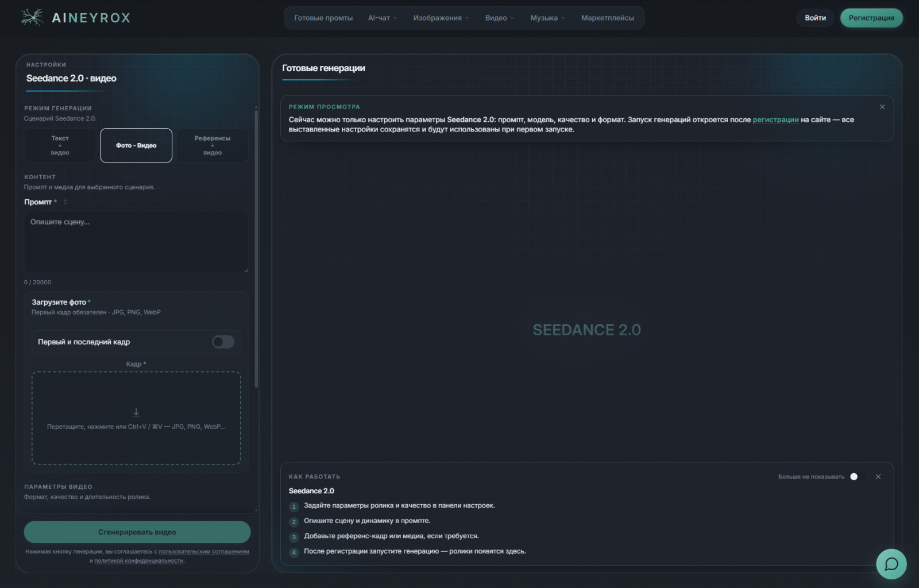Viewport: 919px width, 588px height.
Task: Click the Регистрация button
Action: click(871, 18)
